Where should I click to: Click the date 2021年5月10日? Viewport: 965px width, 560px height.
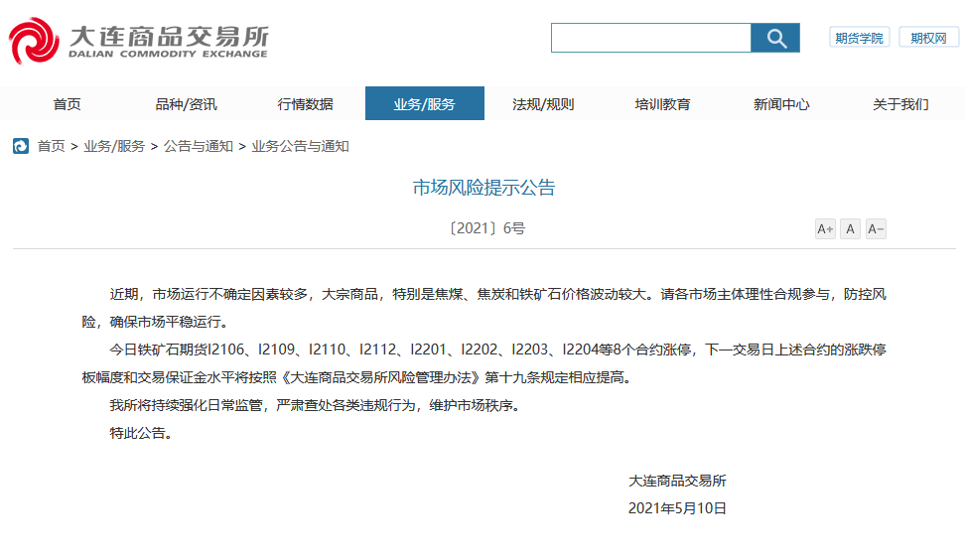pyautogui.click(x=678, y=508)
